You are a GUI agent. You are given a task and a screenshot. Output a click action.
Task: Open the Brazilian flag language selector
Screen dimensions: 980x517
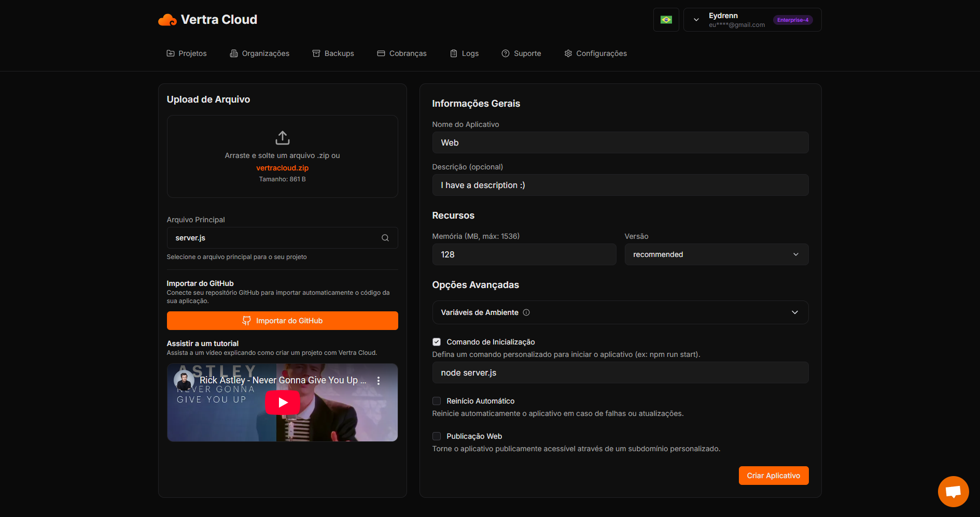coord(666,20)
